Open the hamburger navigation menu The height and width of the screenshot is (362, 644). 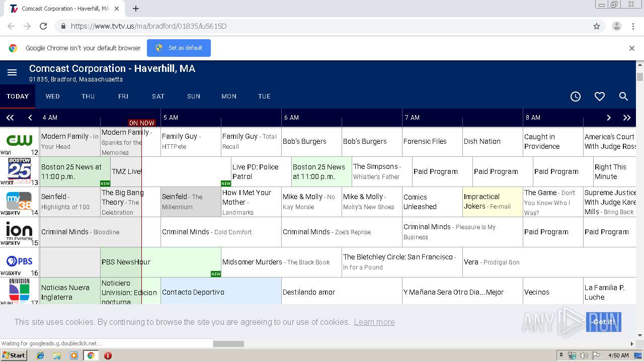tap(12, 73)
